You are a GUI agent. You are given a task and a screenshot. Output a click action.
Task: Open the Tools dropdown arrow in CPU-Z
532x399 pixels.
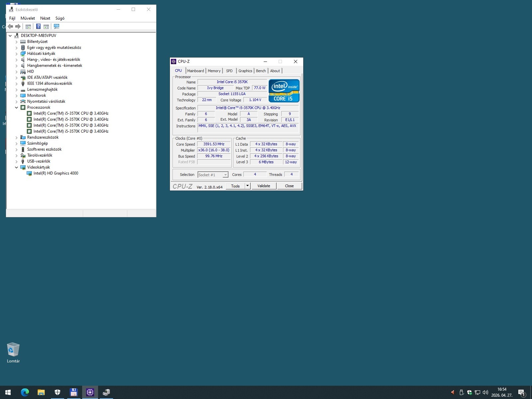point(247,186)
